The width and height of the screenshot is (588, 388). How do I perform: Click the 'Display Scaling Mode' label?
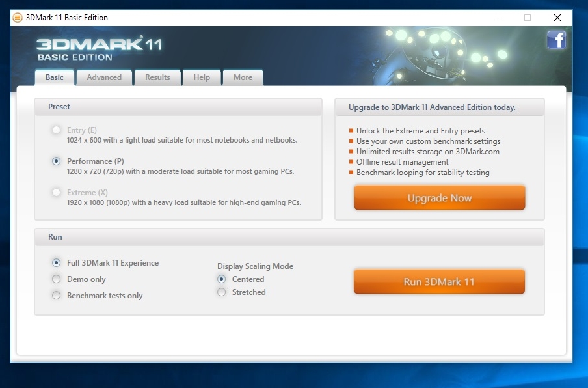(256, 266)
